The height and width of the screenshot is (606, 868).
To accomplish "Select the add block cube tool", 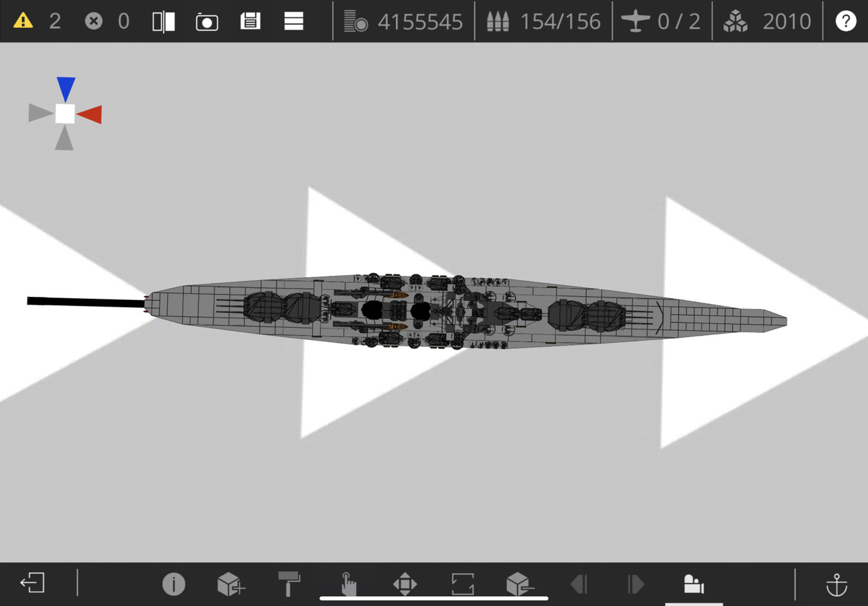I will 231,584.
